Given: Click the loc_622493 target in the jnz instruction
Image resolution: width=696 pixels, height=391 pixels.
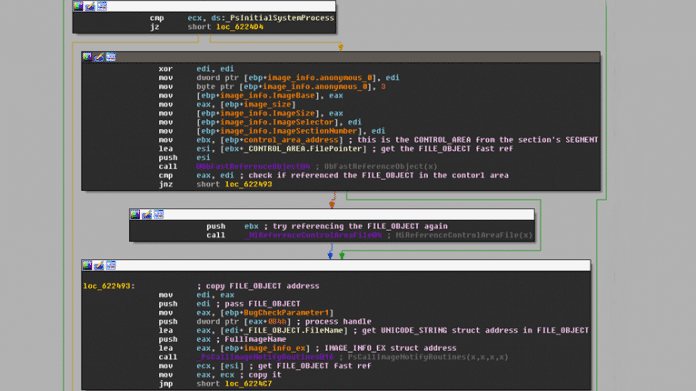Looking at the screenshot, I should (x=249, y=184).
